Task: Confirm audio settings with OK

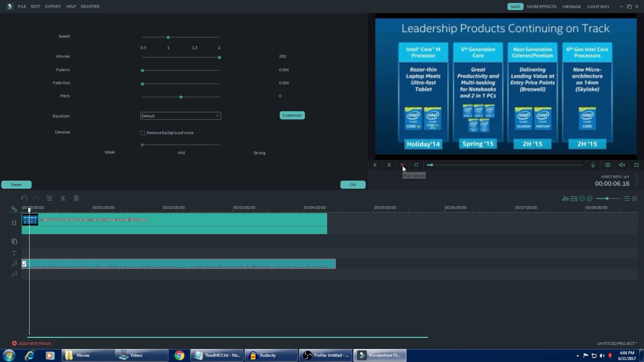Action: click(353, 185)
